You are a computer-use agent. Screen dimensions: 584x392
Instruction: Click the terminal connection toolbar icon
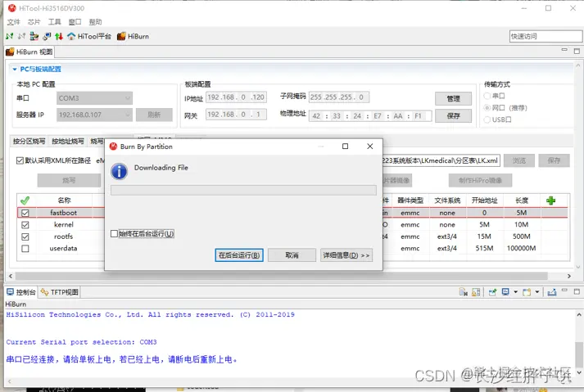(x=47, y=36)
